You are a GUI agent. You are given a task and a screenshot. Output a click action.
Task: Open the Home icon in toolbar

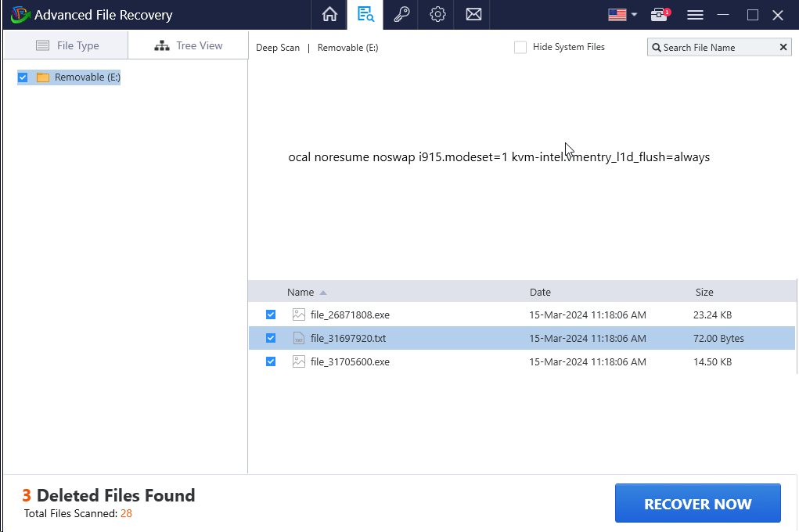click(329, 15)
